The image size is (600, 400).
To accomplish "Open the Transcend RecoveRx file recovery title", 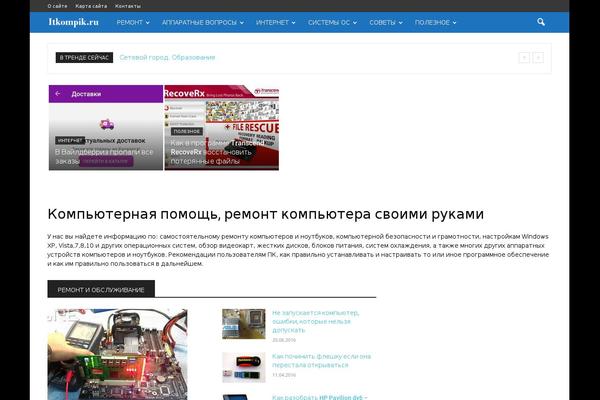I will click(217, 152).
